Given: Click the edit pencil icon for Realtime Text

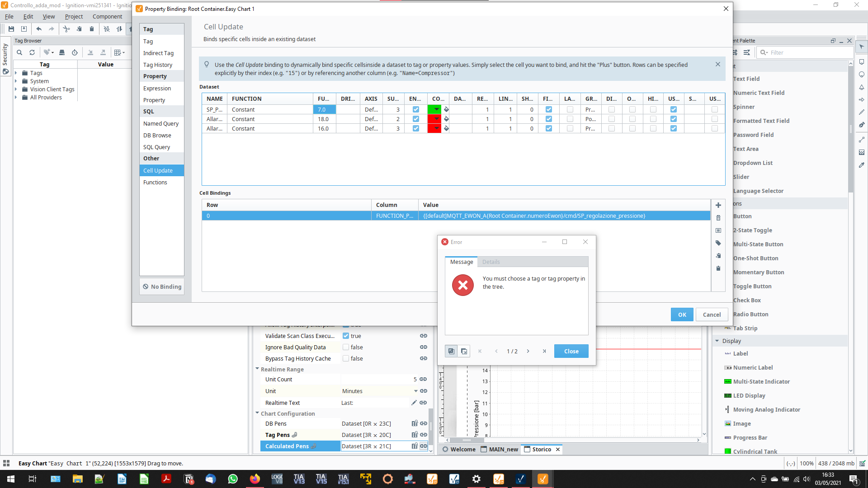Looking at the screenshot, I should pos(414,403).
